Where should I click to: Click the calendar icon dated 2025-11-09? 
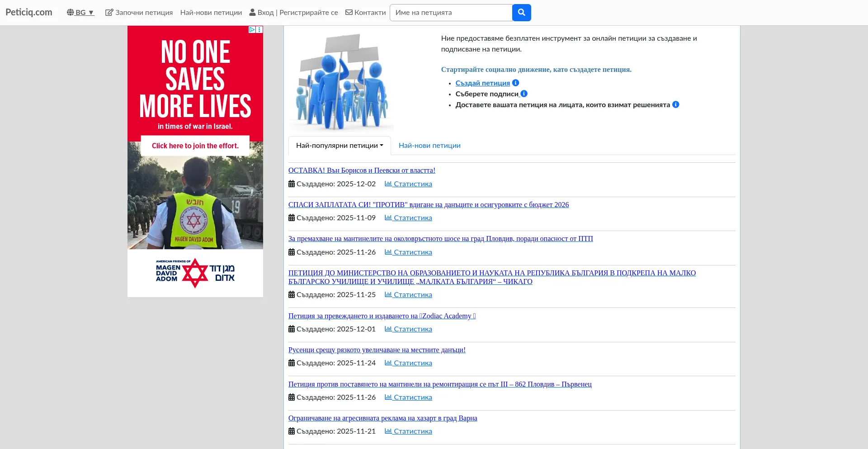(x=292, y=218)
